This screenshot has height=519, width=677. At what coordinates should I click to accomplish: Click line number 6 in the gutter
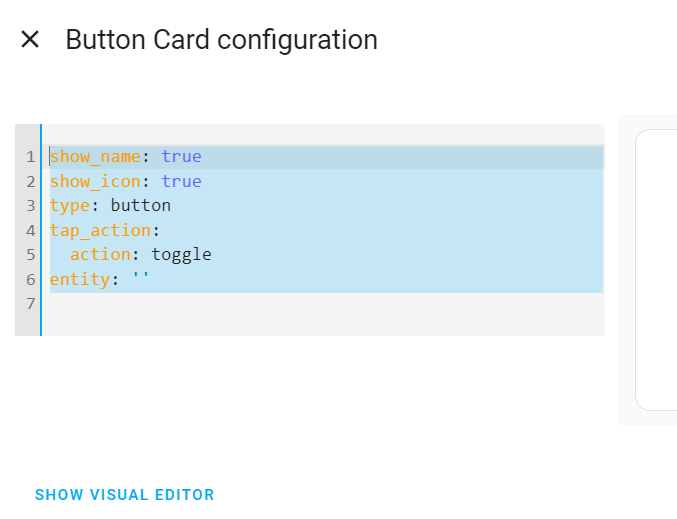click(x=30, y=279)
